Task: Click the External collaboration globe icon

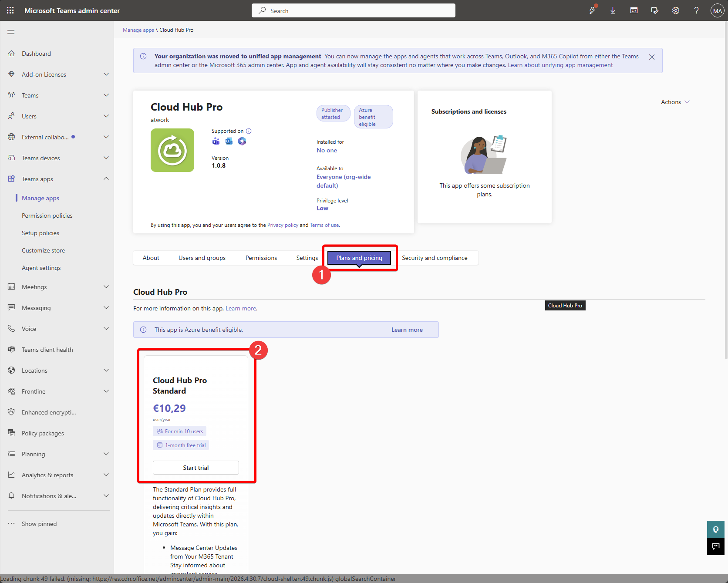Action: [x=11, y=137]
